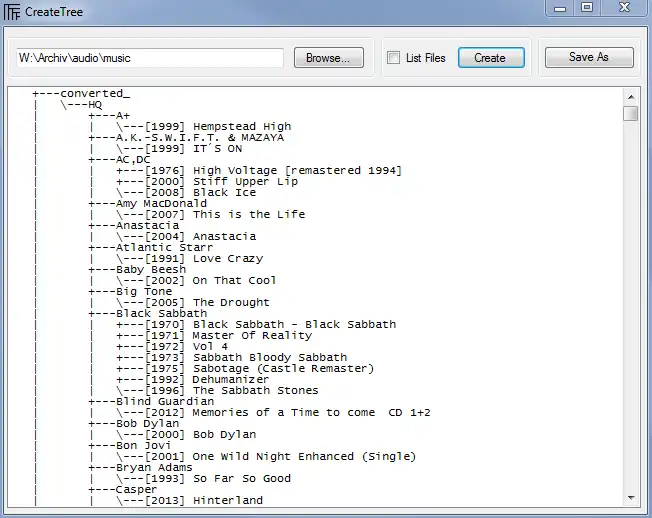Image resolution: width=652 pixels, height=518 pixels.
Task: Click the scrollbar down arrow
Action: pyautogui.click(x=631, y=498)
